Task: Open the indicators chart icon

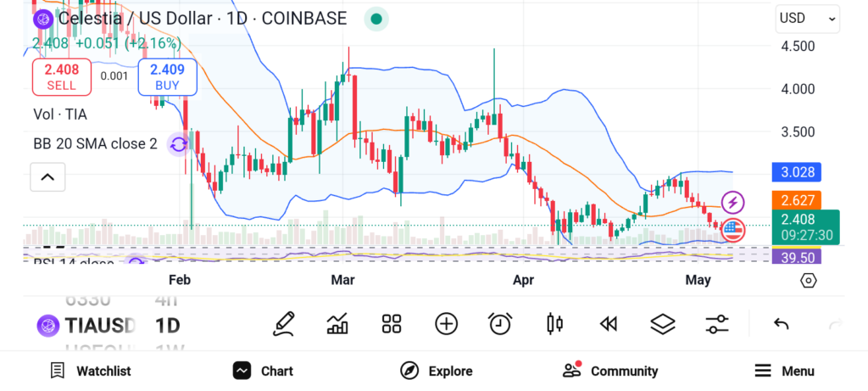Action: point(337,323)
